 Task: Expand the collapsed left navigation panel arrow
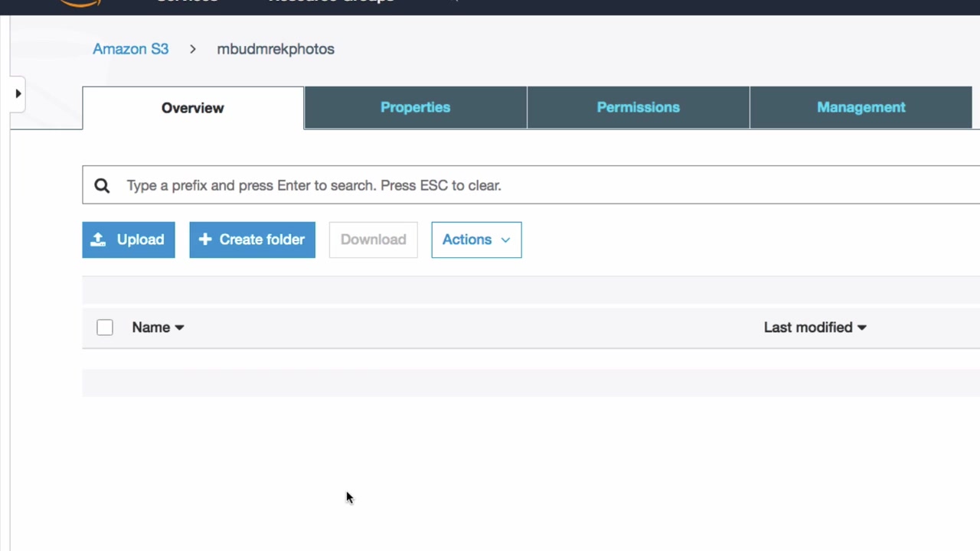point(18,93)
